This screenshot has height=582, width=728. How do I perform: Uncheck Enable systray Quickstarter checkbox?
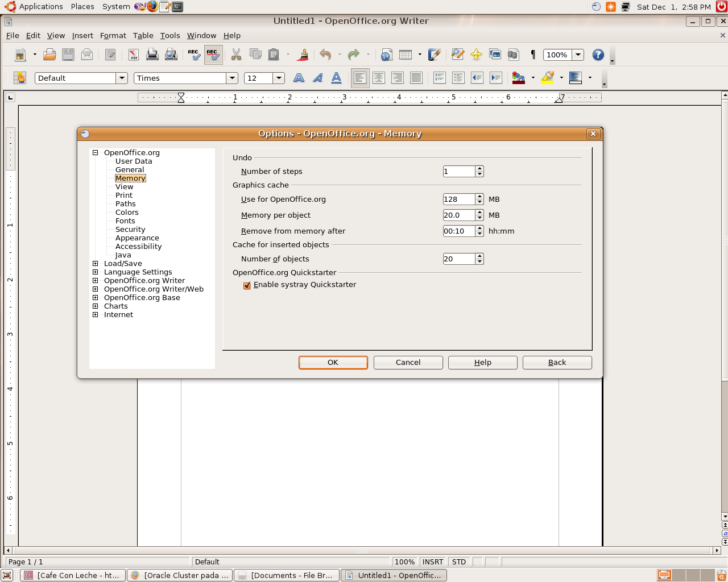point(247,285)
